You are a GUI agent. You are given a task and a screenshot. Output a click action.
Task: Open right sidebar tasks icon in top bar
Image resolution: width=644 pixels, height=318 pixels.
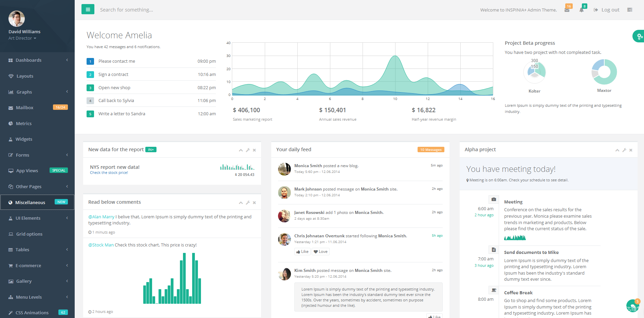click(630, 10)
